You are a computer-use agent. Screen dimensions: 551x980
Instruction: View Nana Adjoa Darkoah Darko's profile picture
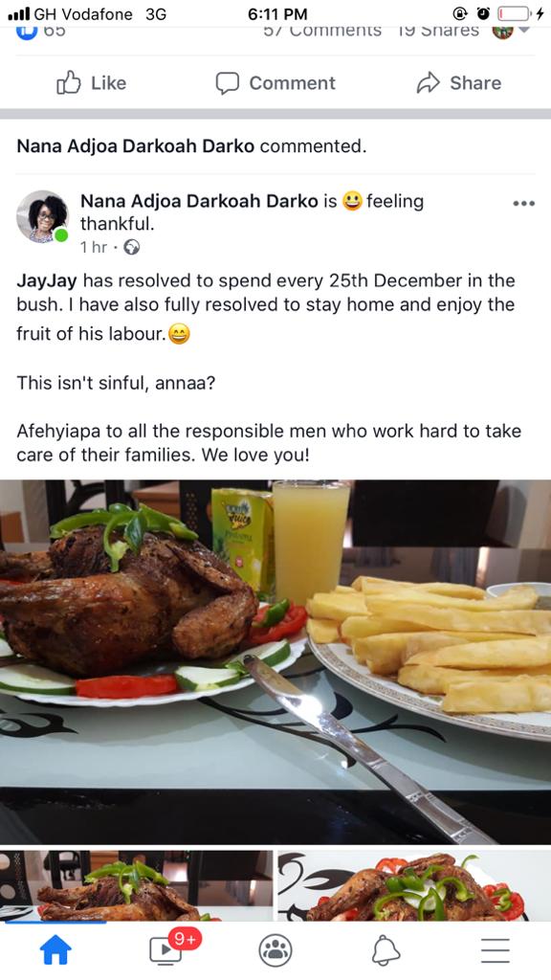pos(42,216)
